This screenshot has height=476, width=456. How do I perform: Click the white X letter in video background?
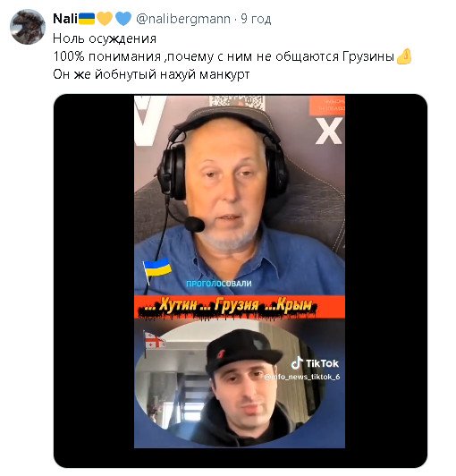[x=328, y=132]
